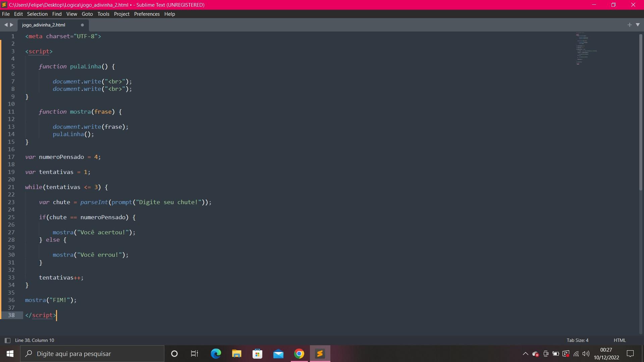This screenshot has width=644, height=362.
Task: Open Meet Now tray icon
Action: click(x=546, y=354)
